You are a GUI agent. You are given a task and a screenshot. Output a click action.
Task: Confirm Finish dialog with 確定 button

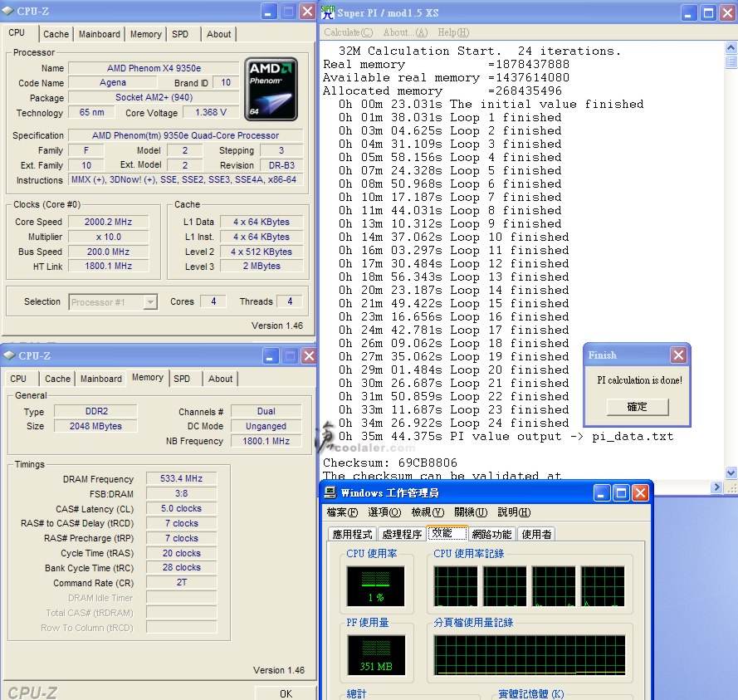[638, 407]
